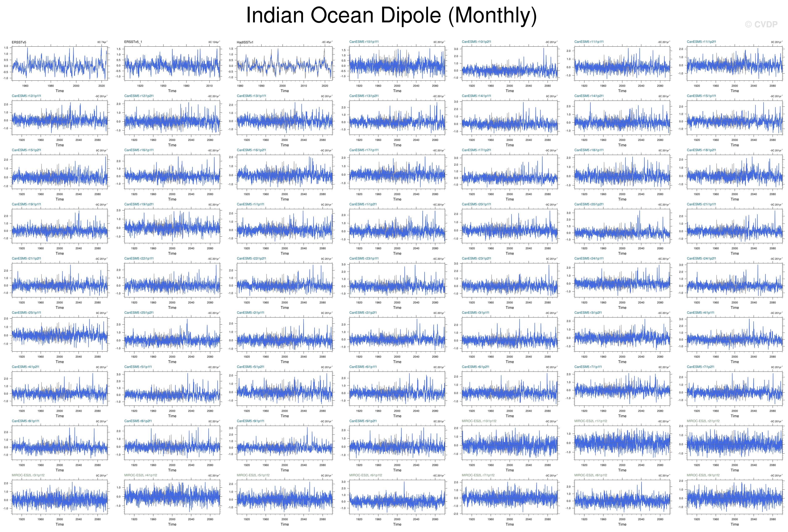Click the CVDP copyright watermark
This screenshot has width=788, height=532.
point(761,24)
